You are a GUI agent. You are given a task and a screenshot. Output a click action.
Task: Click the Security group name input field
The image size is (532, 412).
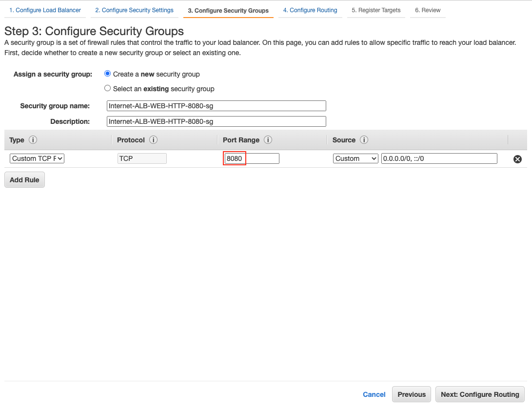pos(216,105)
